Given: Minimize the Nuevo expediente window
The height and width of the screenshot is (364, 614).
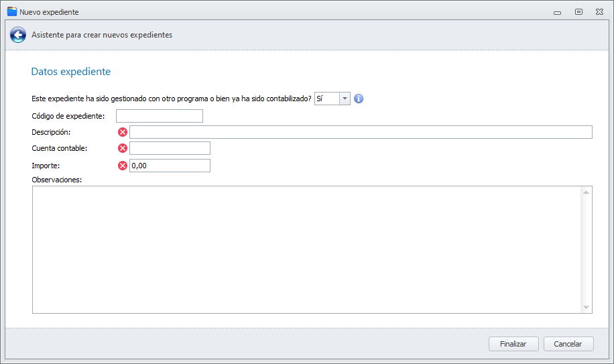Looking at the screenshot, I should (557, 11).
